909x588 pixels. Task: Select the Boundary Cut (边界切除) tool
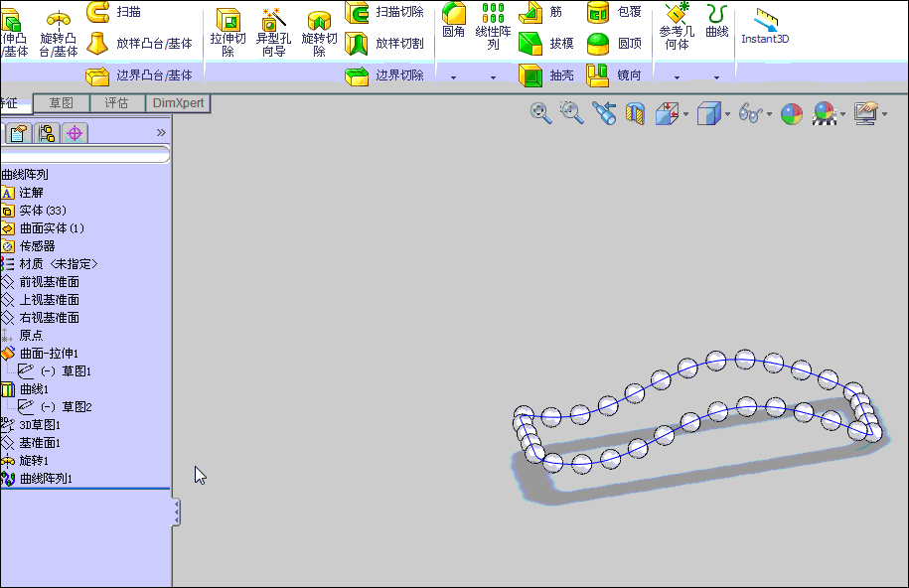coord(384,75)
